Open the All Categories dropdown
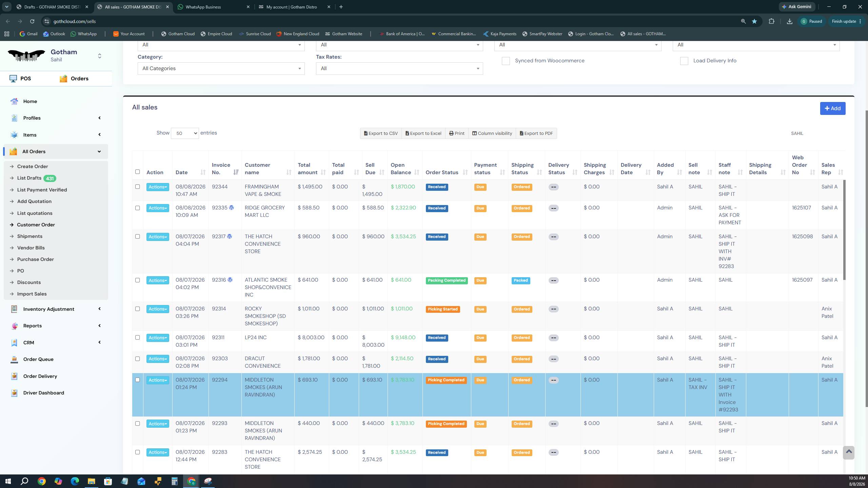The height and width of the screenshot is (488, 868). pos(221,68)
